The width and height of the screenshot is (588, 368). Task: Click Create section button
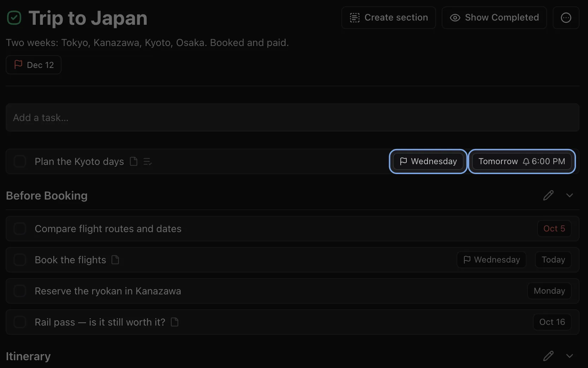pyautogui.click(x=389, y=18)
